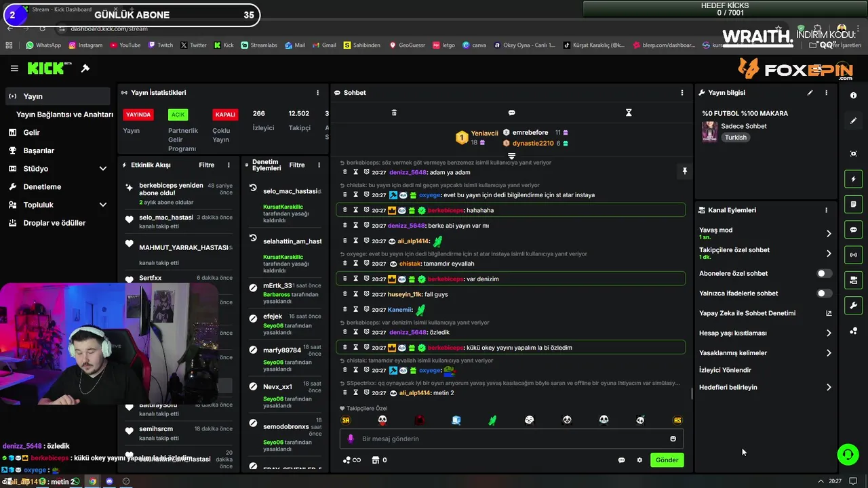Open Hesap yaşı kısıtlaması settings arrow
868x488 pixels.
[x=829, y=333]
